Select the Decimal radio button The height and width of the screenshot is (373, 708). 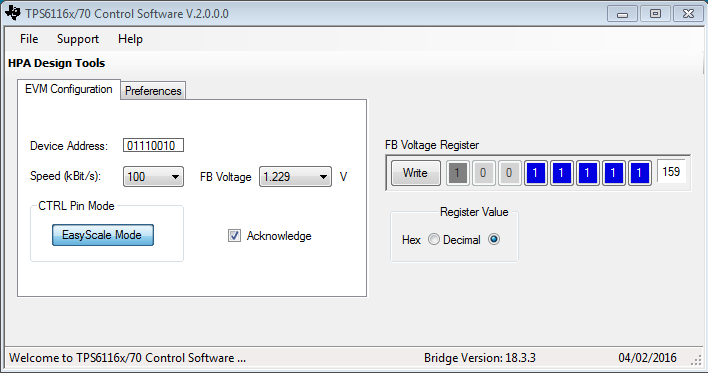(494, 239)
